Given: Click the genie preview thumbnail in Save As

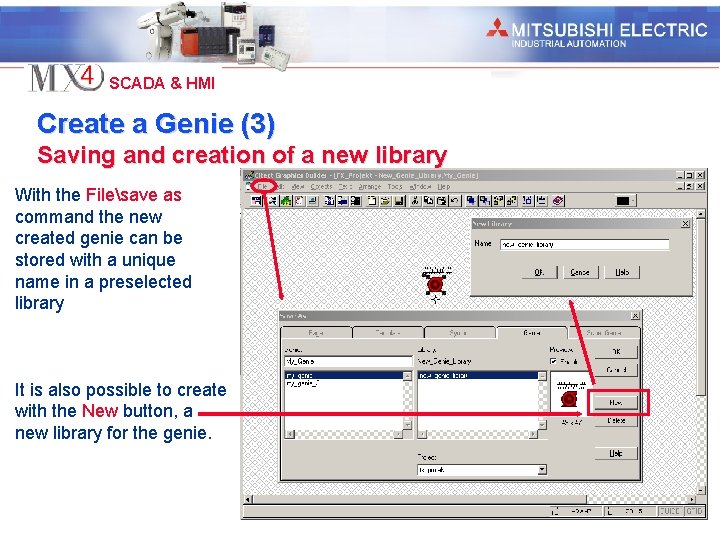Looking at the screenshot, I should coord(569,394).
